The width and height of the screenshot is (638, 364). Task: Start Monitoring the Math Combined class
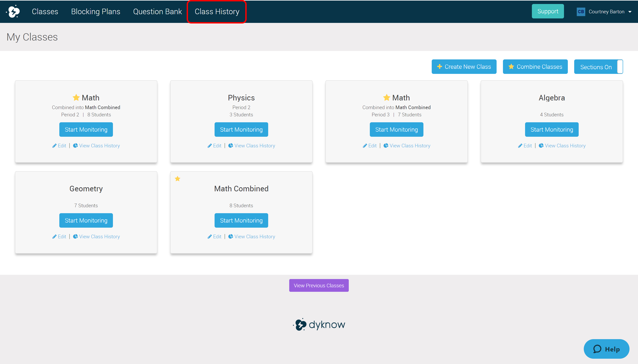[241, 220]
